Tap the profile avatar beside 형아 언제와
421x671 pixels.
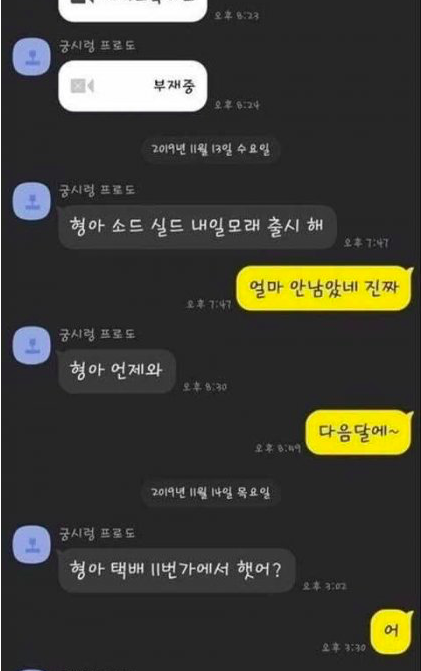click(x=32, y=345)
